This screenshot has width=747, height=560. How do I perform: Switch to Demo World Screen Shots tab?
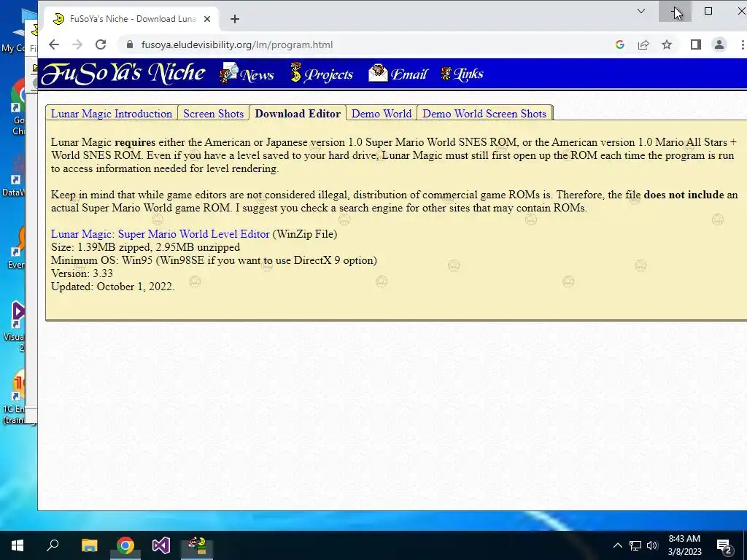click(x=484, y=113)
